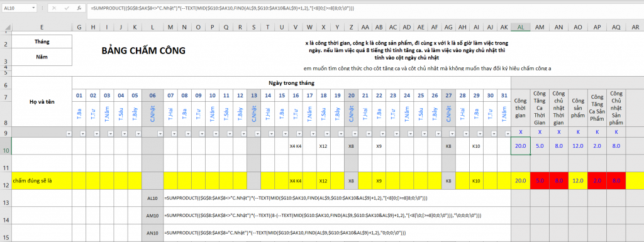The image size is (644, 242).
Task: Select row header 12
Action: pos(6,180)
